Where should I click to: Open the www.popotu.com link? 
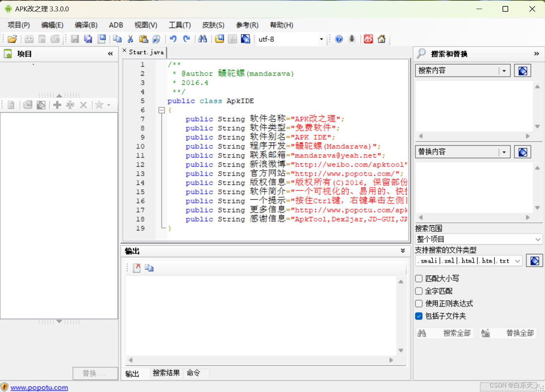click(x=39, y=387)
